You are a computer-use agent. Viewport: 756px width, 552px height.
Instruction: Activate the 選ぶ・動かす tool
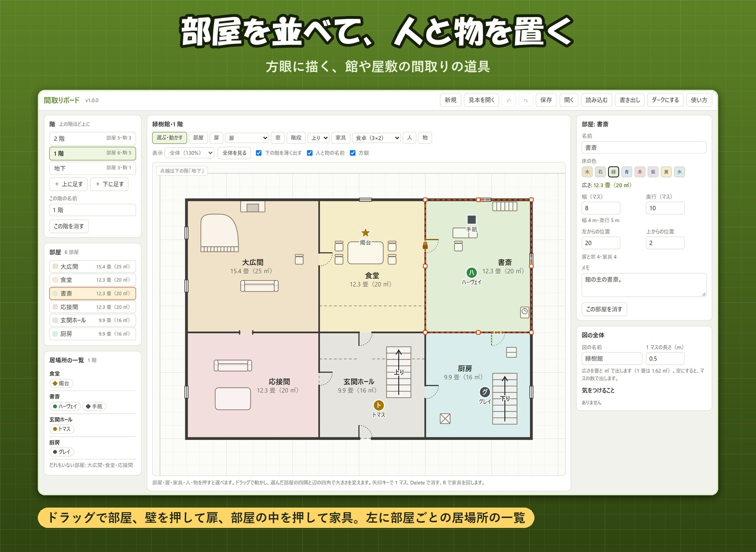tap(169, 138)
